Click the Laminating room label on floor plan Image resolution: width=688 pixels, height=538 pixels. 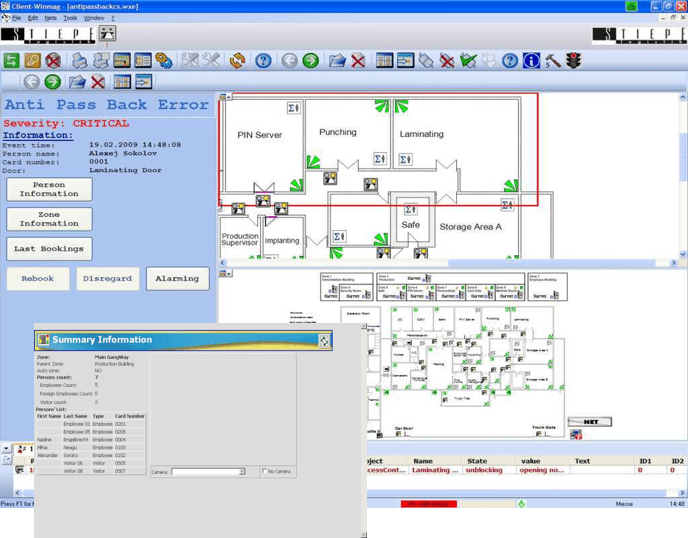[x=421, y=134]
